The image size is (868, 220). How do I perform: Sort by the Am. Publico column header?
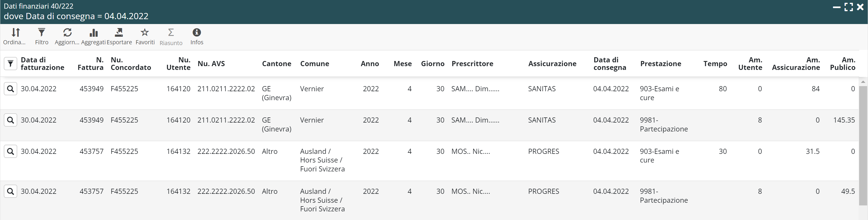click(842, 63)
